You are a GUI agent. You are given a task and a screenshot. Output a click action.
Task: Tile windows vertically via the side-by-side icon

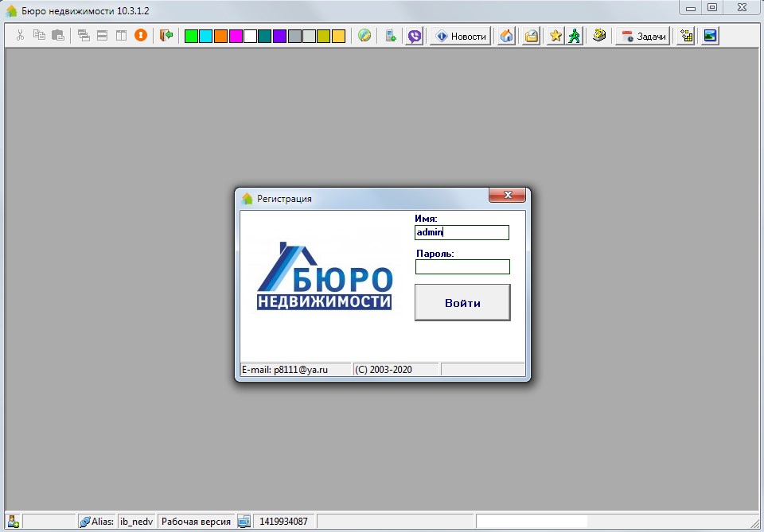(121, 36)
